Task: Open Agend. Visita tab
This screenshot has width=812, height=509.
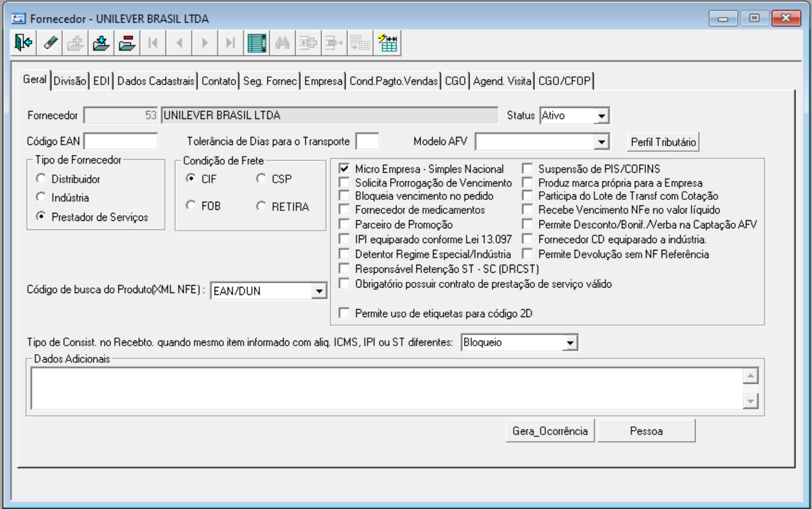Action: pyautogui.click(x=502, y=81)
